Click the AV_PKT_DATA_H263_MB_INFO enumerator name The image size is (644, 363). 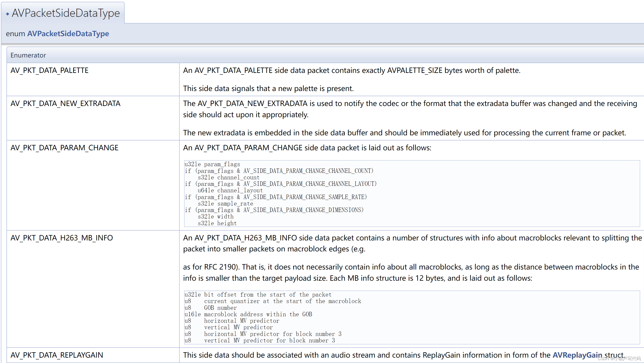62,238
